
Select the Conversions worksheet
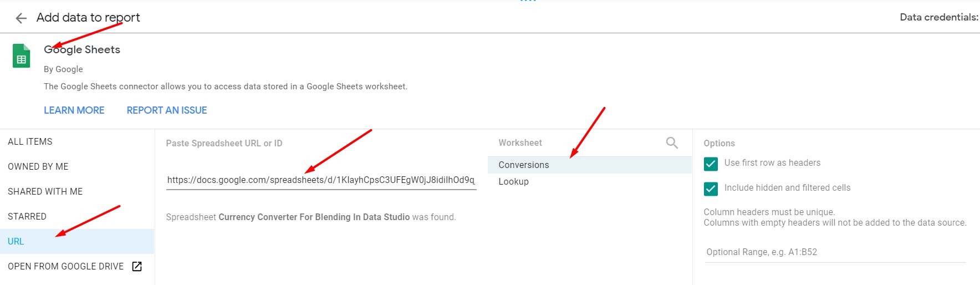coord(590,165)
